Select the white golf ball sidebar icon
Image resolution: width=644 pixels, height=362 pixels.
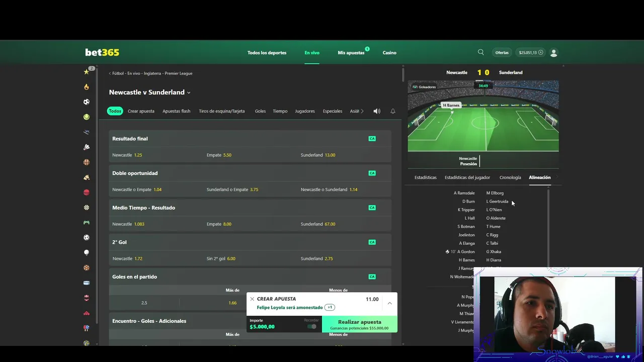tap(87, 253)
